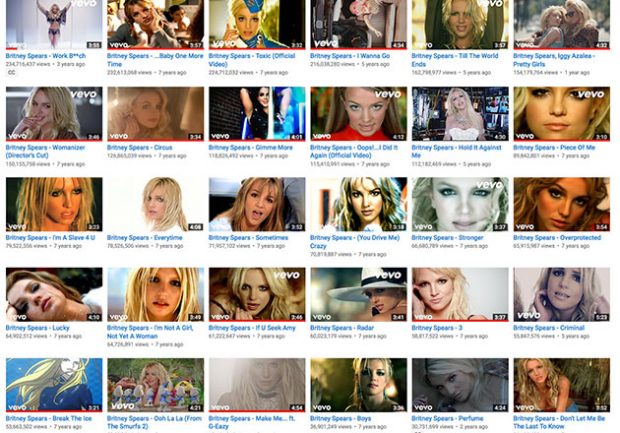The image size is (620, 433).
Task: Open Britney Spears - (You Drive Me) Crazy link
Action: tap(355, 242)
